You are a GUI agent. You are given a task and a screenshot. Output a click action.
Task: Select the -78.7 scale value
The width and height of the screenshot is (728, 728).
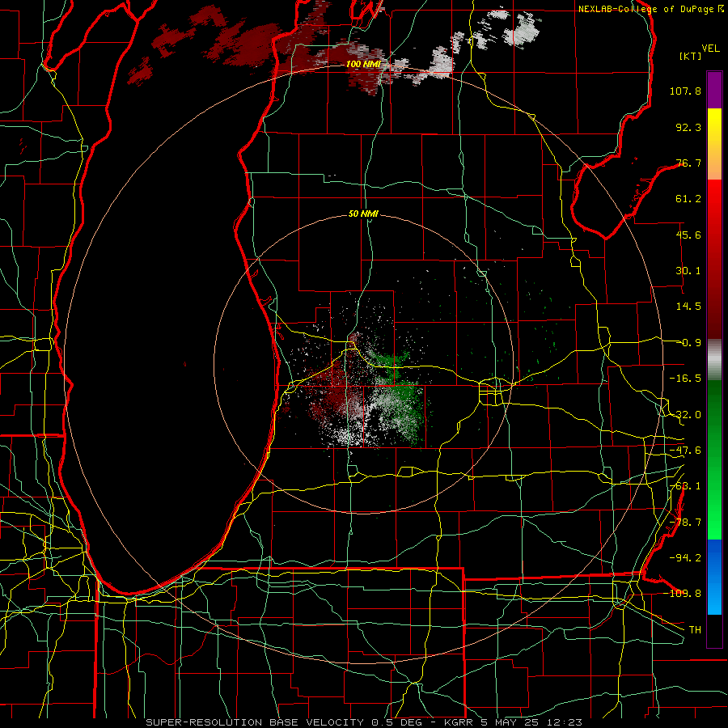click(x=685, y=523)
